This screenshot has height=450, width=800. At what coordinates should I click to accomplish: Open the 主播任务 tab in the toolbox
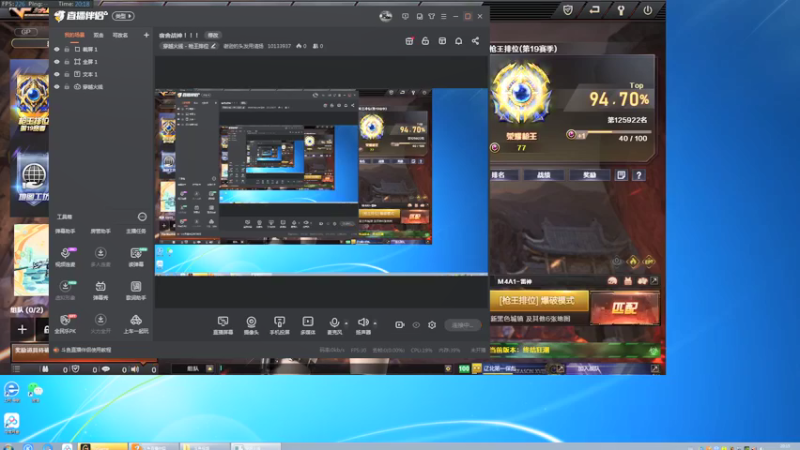pos(136,231)
